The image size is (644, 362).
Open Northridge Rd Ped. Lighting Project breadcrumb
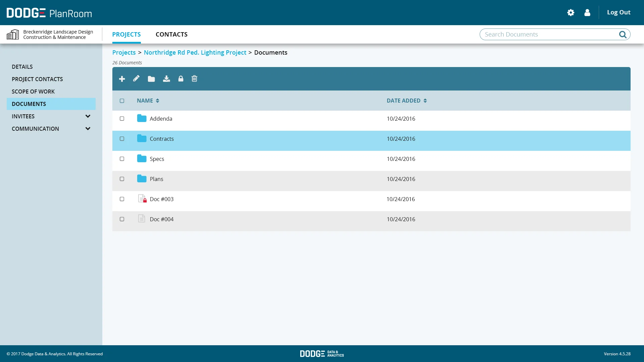click(x=195, y=53)
